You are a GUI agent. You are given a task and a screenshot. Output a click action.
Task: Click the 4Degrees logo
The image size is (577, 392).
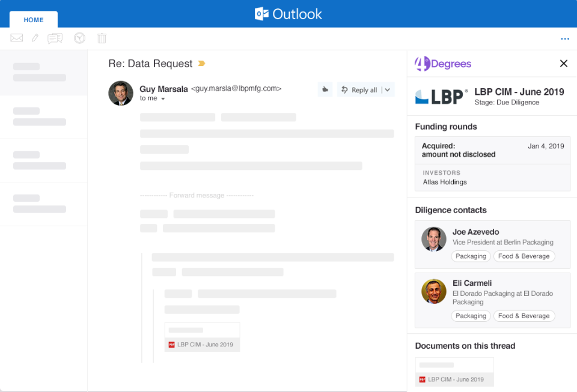tap(443, 64)
